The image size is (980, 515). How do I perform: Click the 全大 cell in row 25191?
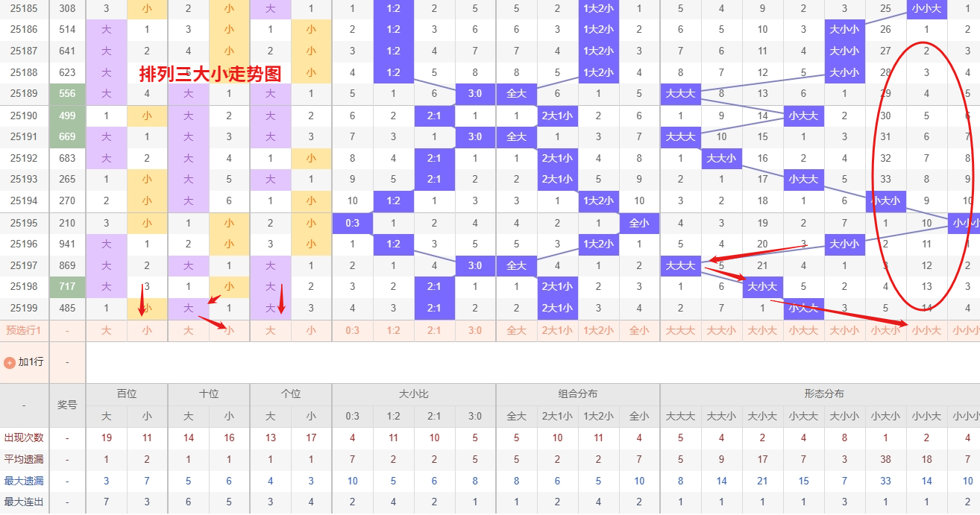tap(516, 137)
